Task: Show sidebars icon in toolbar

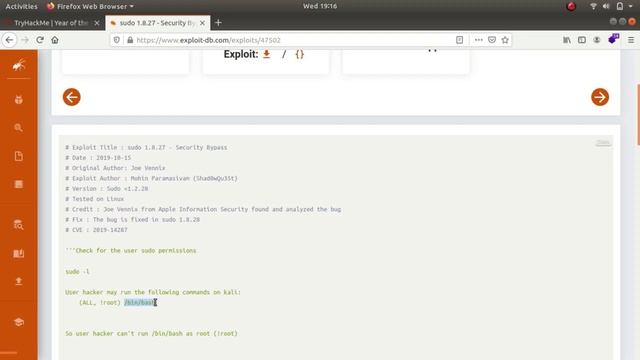Action: (x=582, y=40)
